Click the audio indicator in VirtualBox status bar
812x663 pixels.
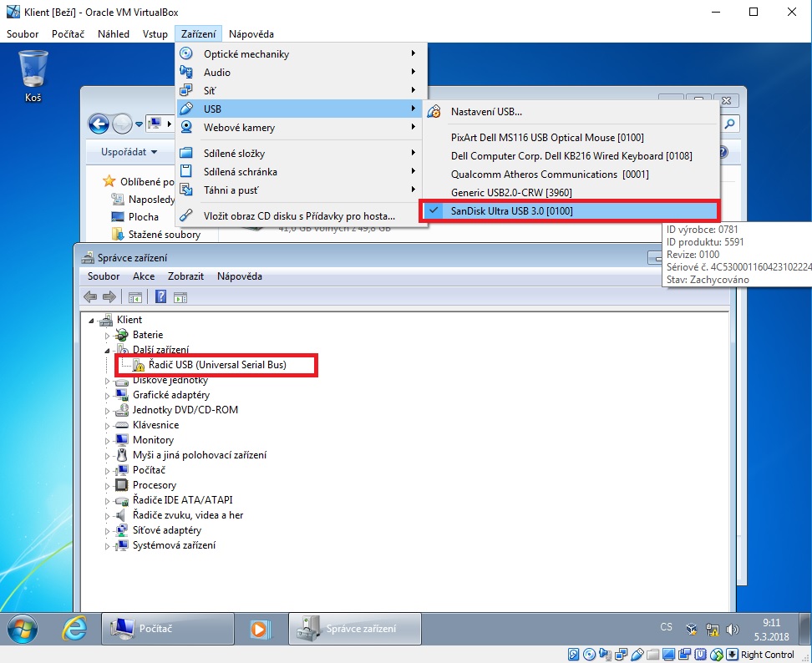[606, 655]
